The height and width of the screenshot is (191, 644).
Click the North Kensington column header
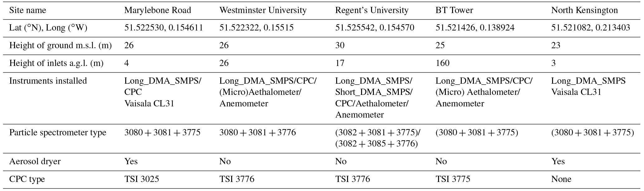584,10
